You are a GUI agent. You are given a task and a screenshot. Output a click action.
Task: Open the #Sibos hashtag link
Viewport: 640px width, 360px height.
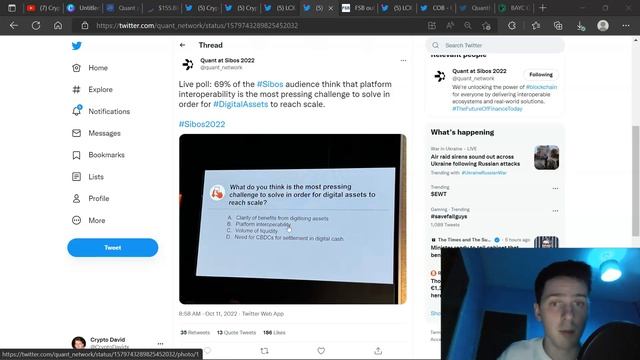[x=270, y=84]
